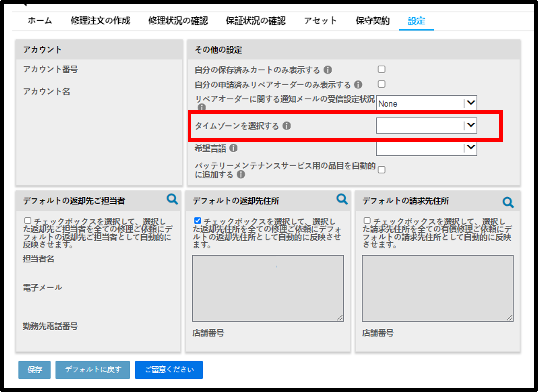Enable 自分の保存済みカートのみ表示する checkbox
The image size is (538, 392).
pos(382,69)
